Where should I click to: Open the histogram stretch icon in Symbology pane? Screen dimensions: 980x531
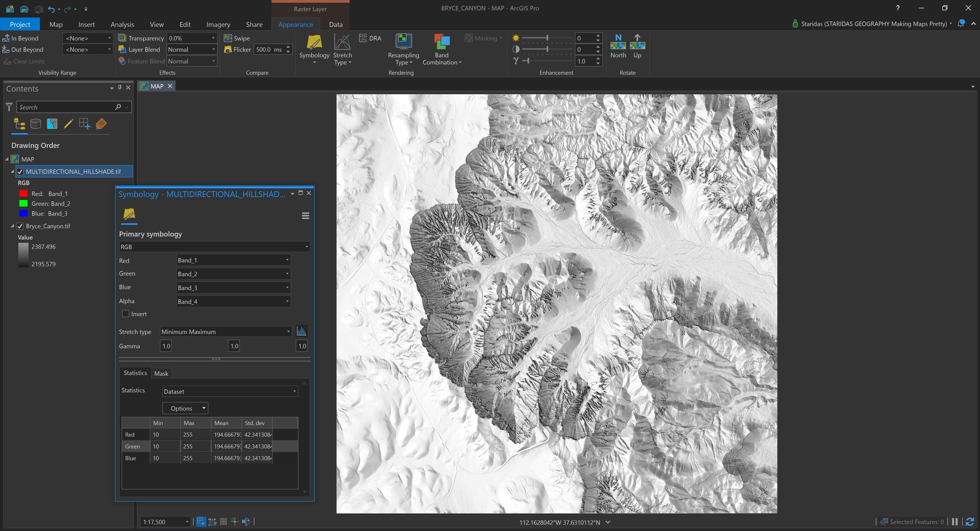(x=301, y=331)
